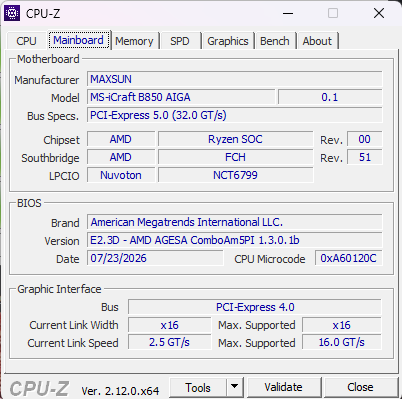Switch to the Bench tab
Image resolution: width=402 pixels, height=399 pixels.
(x=275, y=41)
